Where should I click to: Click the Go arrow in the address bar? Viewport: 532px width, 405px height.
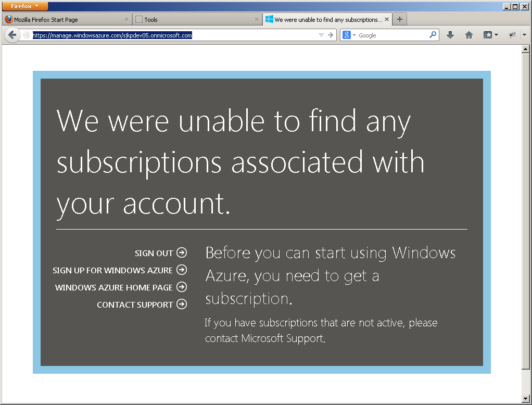click(331, 35)
